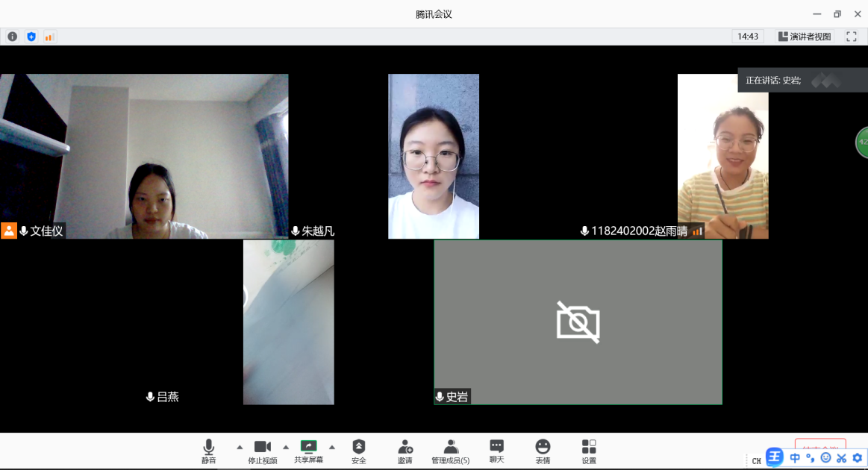Screen dimensions: 868x470
Task: Select 文佳仪's video tile
Action: coord(144,156)
